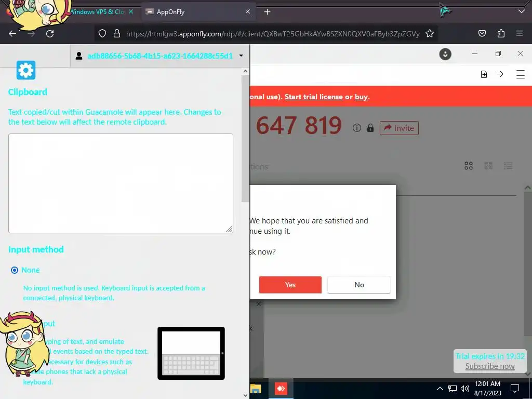Click the Pocket save icon
Viewport: 532px width, 399px height.
coord(482,33)
